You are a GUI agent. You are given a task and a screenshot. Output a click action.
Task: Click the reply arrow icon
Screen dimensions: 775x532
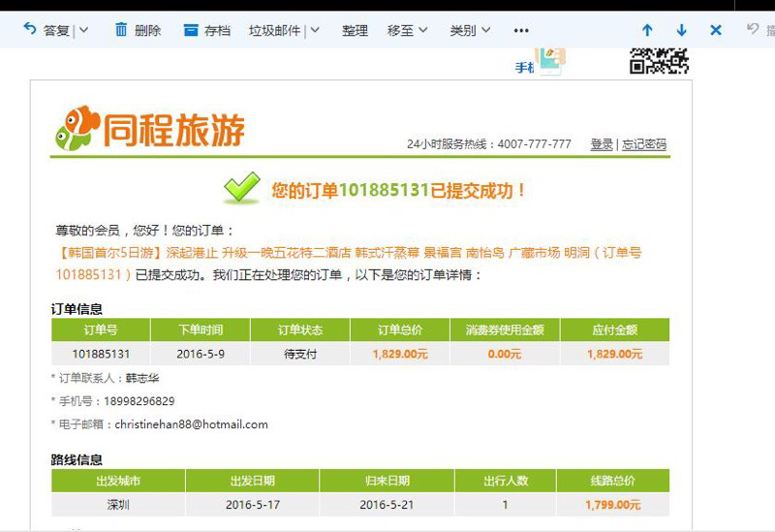pyautogui.click(x=30, y=29)
